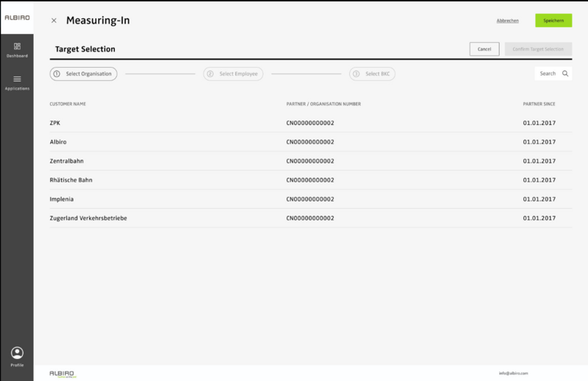Click the ALBIRO logo in top-left corner
The height and width of the screenshot is (381, 588).
(16, 17)
